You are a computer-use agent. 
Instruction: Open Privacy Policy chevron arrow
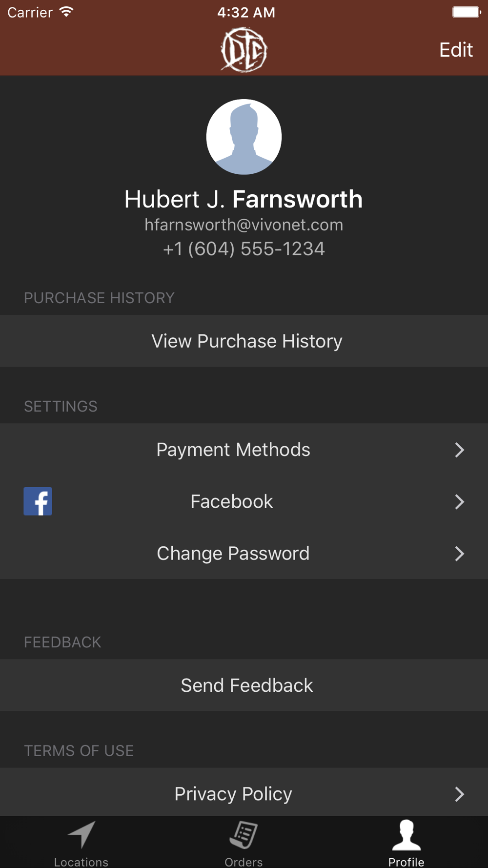pyautogui.click(x=459, y=794)
